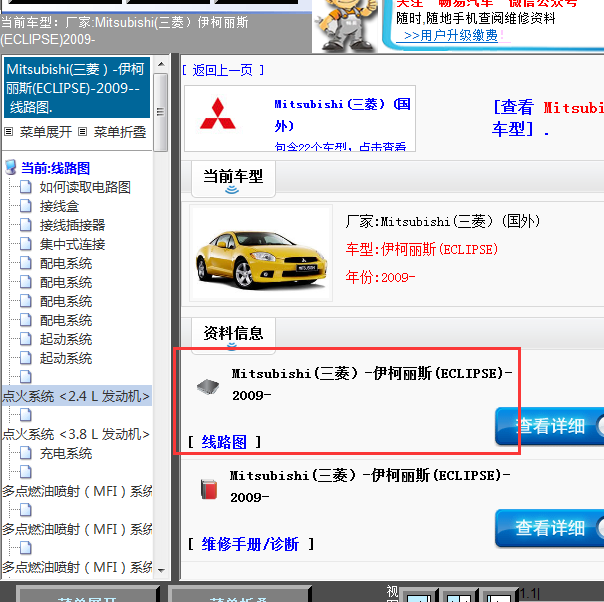The width and height of the screenshot is (604, 602).
Task: Click 查看详细 button for wiring diagram entry
Action: [550, 426]
